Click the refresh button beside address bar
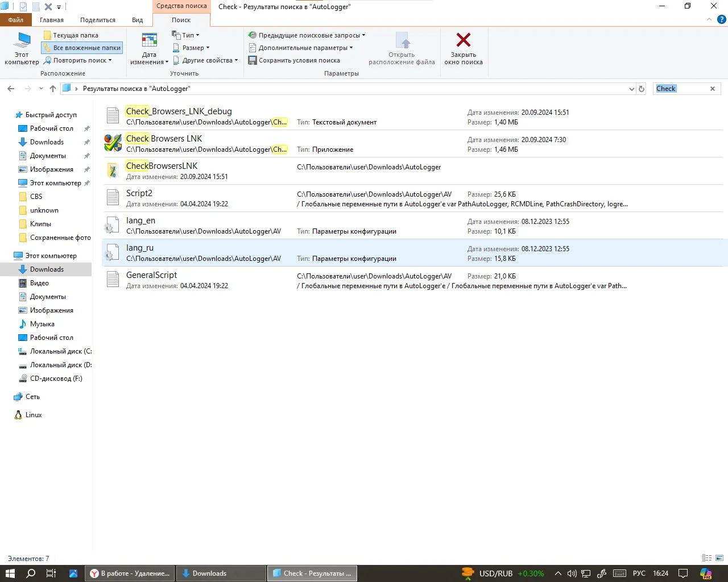This screenshot has height=582, width=728. pyautogui.click(x=642, y=89)
